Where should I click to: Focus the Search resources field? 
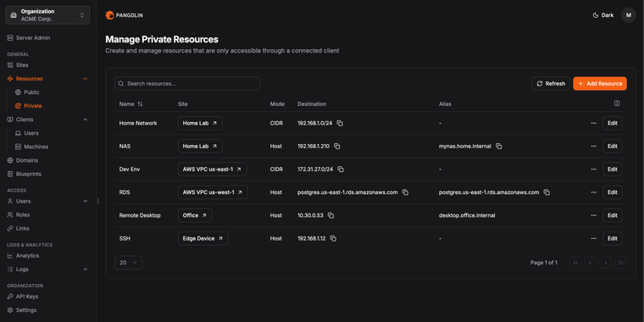(187, 83)
